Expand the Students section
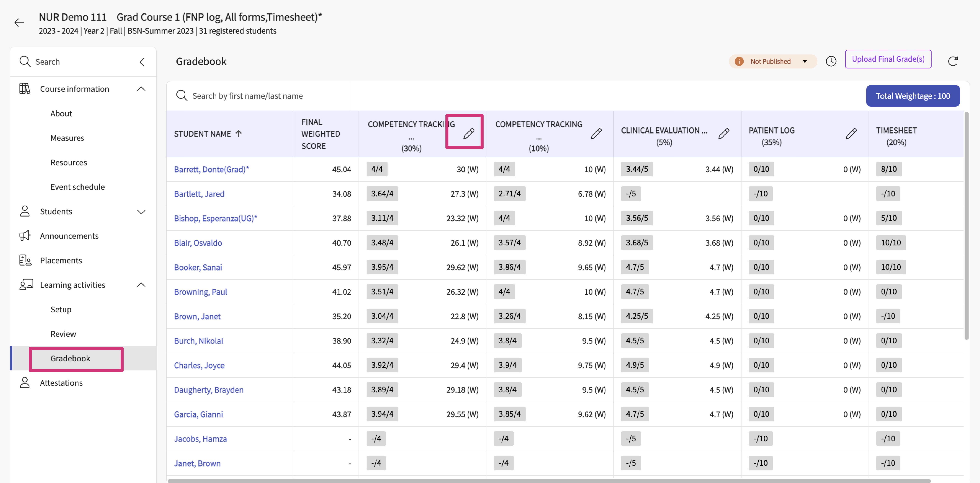The width and height of the screenshot is (980, 483). (141, 212)
